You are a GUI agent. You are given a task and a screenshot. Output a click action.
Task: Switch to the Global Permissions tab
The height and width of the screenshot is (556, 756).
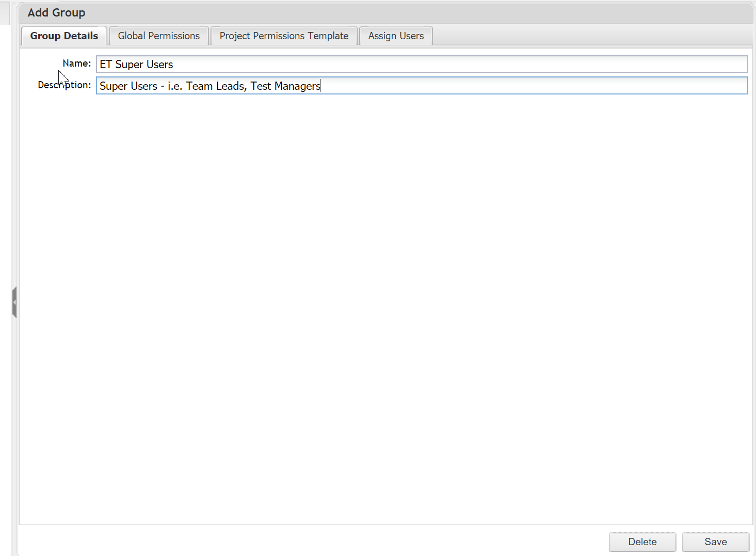tap(158, 36)
